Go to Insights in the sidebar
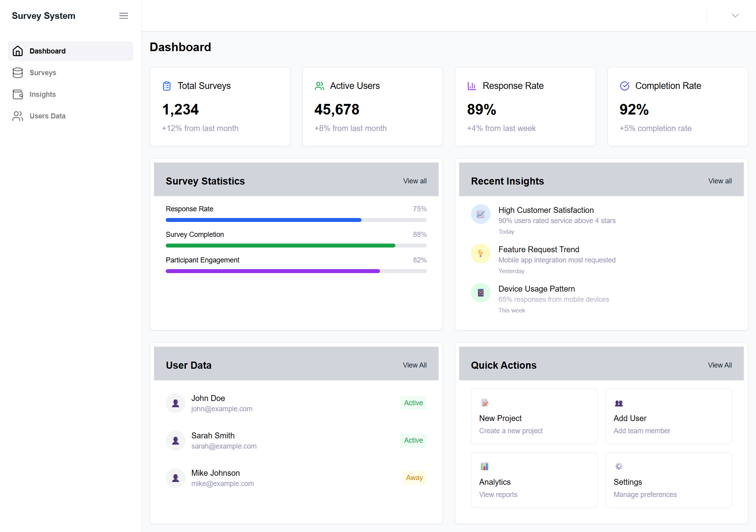The image size is (756, 532). click(43, 94)
